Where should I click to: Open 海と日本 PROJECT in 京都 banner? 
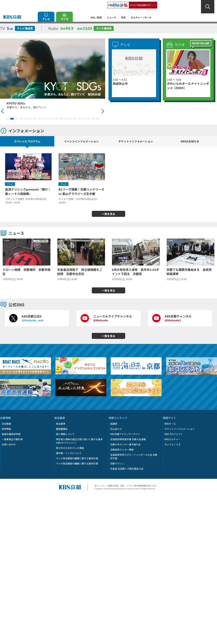(136, 366)
